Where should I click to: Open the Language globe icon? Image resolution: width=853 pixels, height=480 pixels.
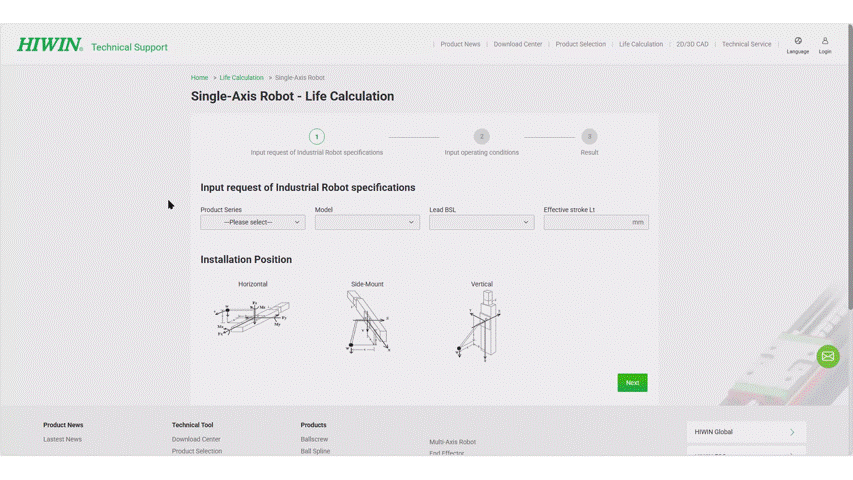point(797,41)
